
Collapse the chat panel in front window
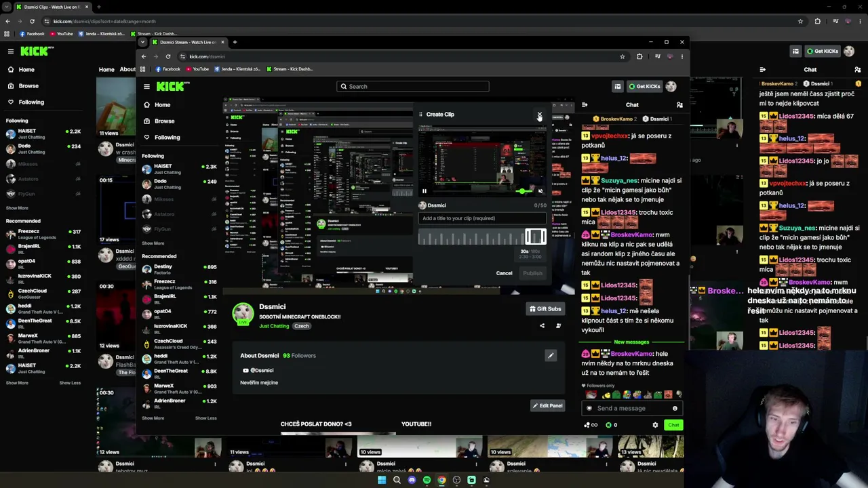click(x=585, y=105)
